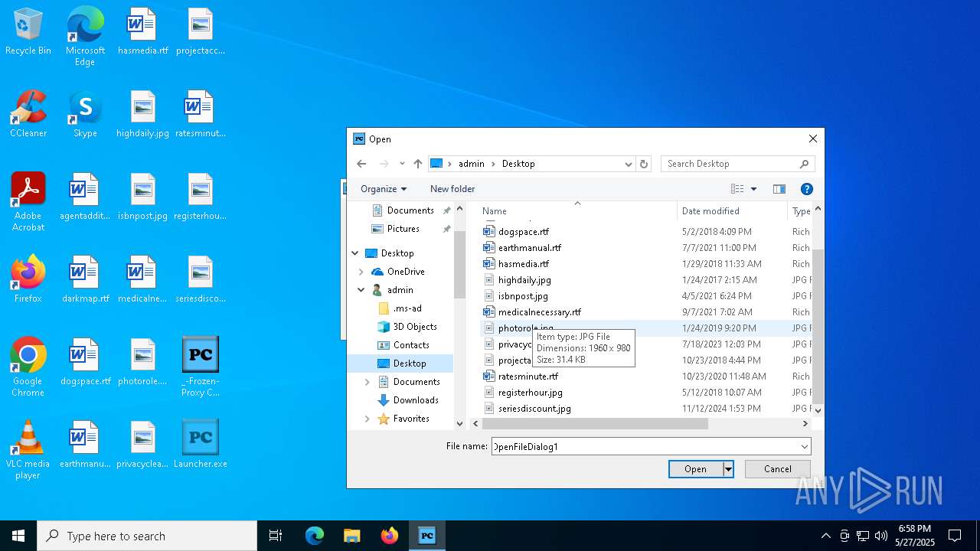Open File Explorer from taskbar
This screenshot has width=980, height=551.
[x=352, y=536]
